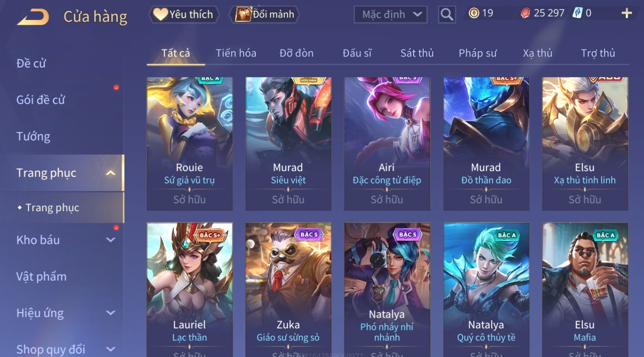Tap the back arrow icon
644x357 pixels.
coord(33,17)
